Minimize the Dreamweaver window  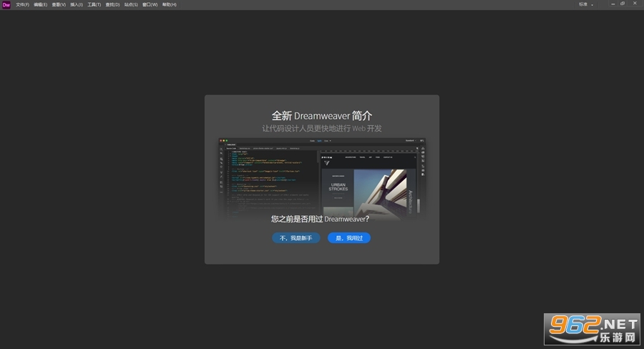613,4
